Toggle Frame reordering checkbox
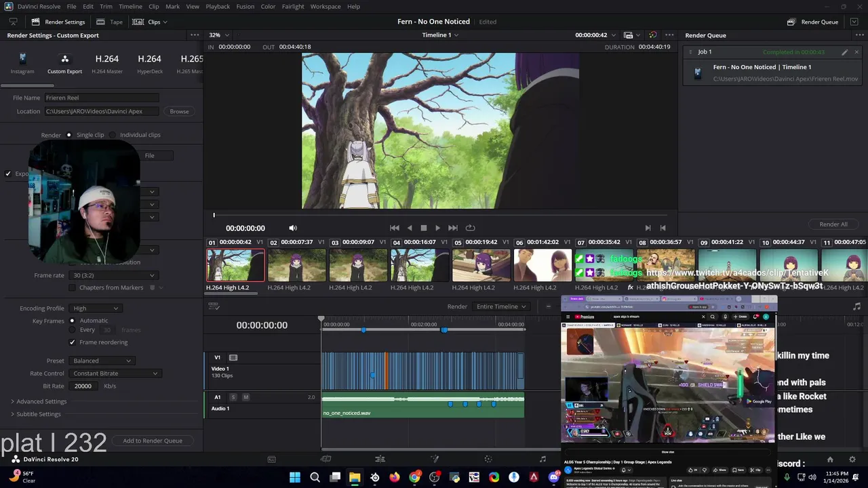868x488 pixels. click(x=72, y=342)
